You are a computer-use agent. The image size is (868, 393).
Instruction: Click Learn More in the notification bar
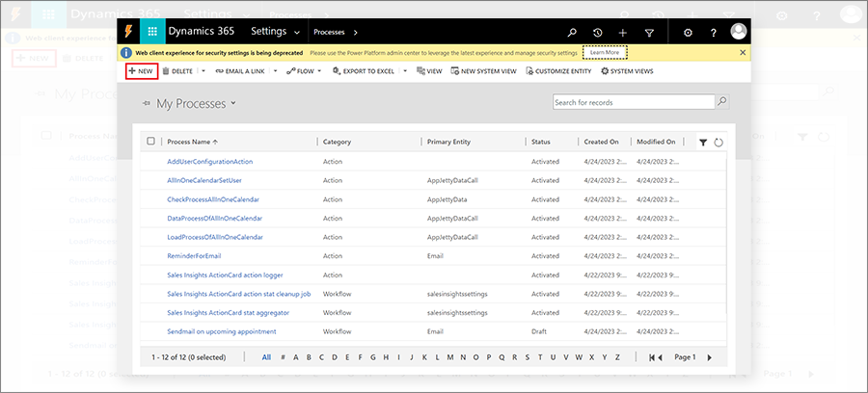click(605, 53)
